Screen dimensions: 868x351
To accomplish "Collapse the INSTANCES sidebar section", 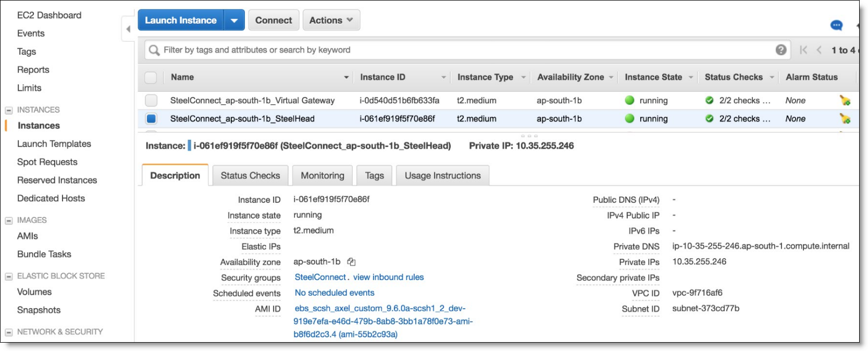I will [x=8, y=110].
